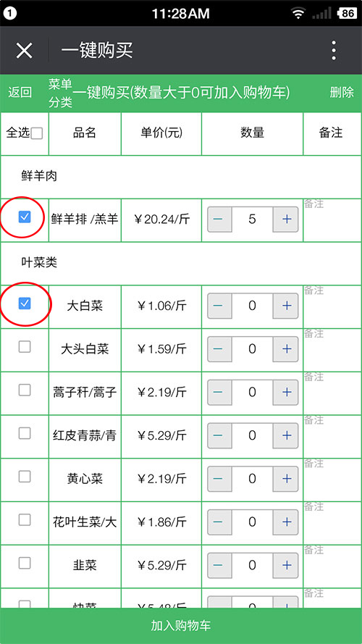Image resolution: width=362 pixels, height=644 pixels.
Task: Click the 备注 note field for 大白菜
Action: [x=332, y=306]
